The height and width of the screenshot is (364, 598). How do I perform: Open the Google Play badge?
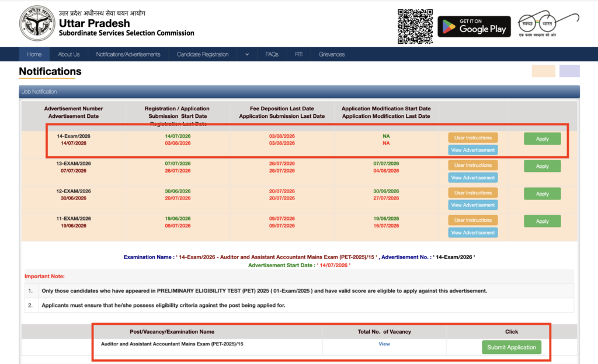tap(474, 27)
